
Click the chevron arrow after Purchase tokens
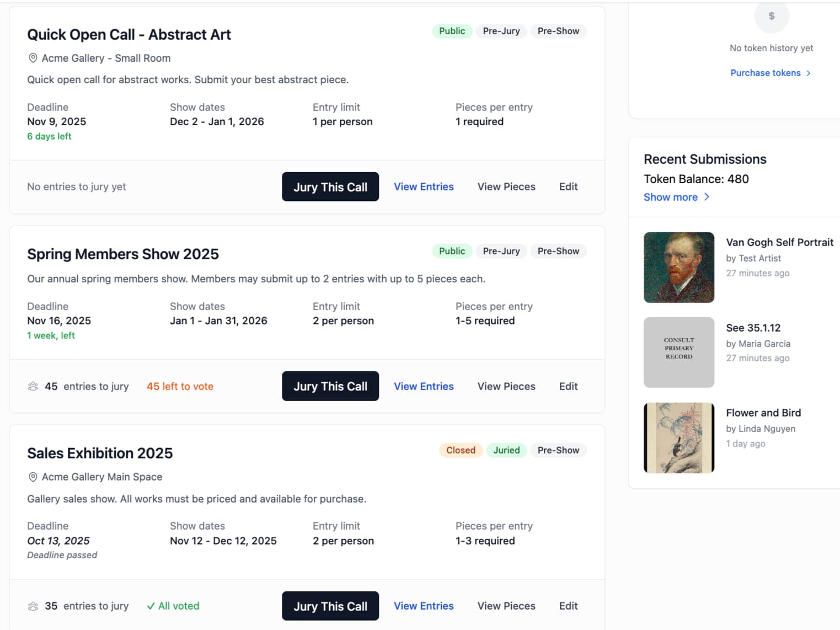[808, 72]
